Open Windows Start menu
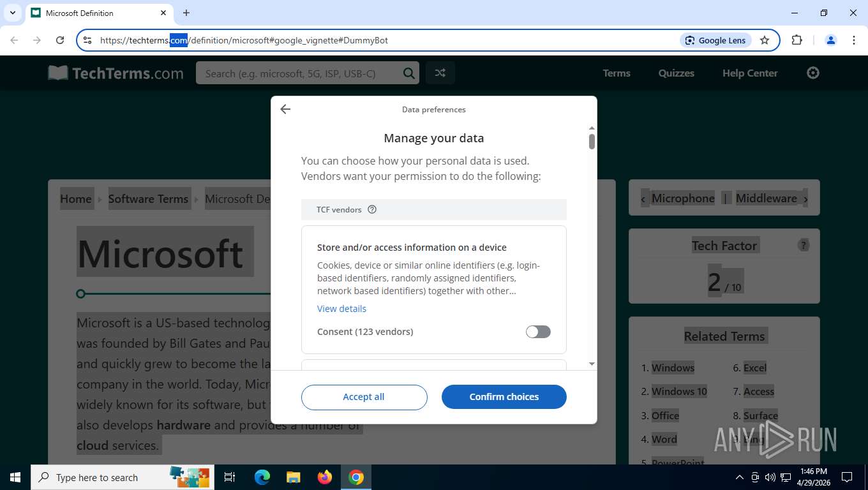Viewport: 868px width, 490px height. point(15,477)
